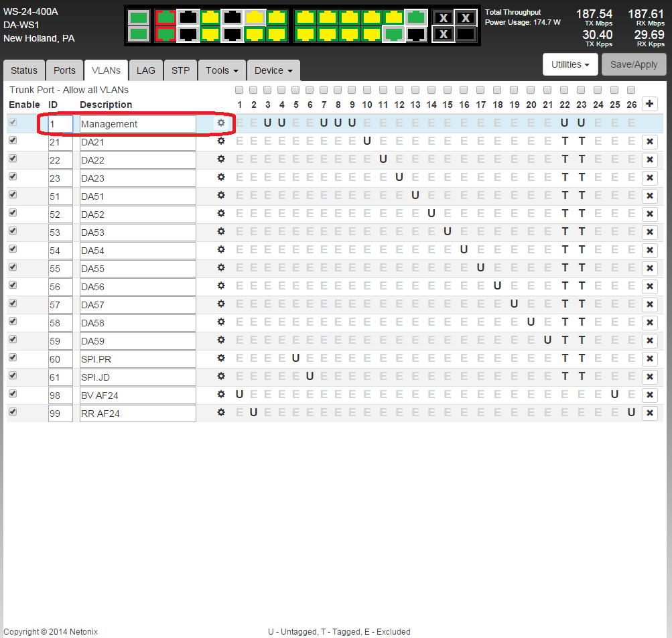The height and width of the screenshot is (638, 672).
Task: Delete the DA59 VLAN row
Action: 650,340
